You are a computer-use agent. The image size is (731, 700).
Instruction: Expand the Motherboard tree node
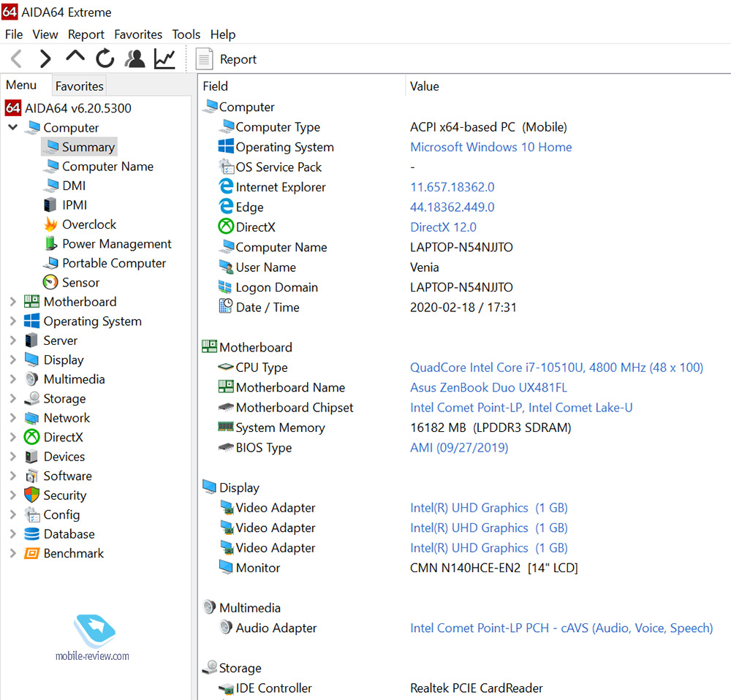[x=12, y=302]
